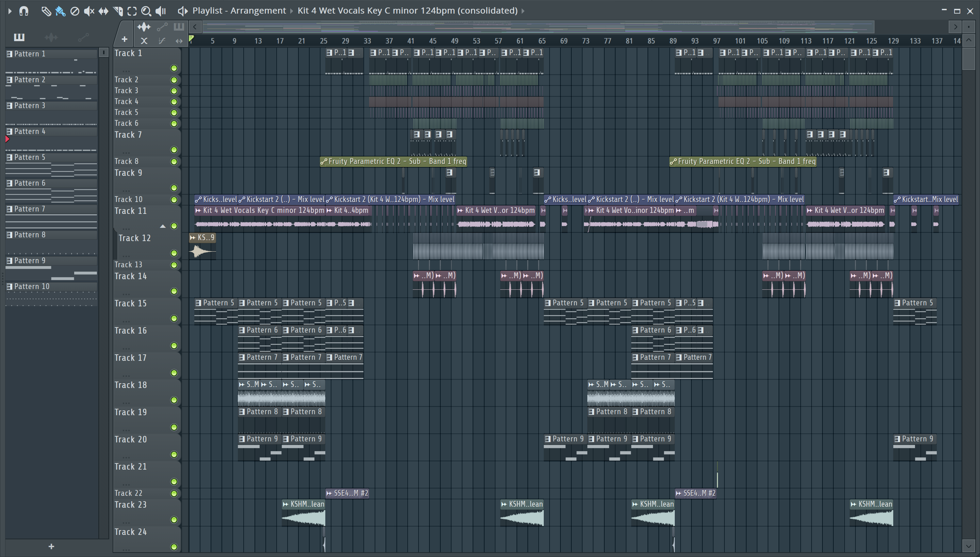The height and width of the screenshot is (557, 980).
Task: Mute Track 13 with its green LED
Action: click(174, 265)
